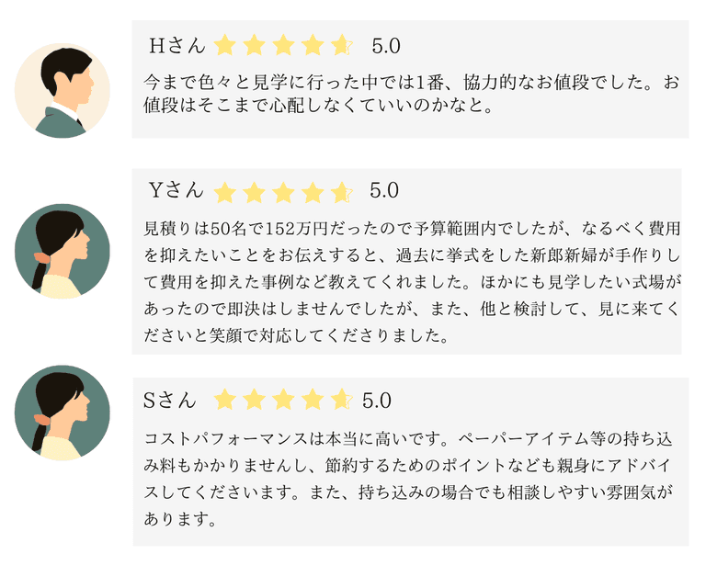The image size is (706, 588).
Task: Click the 5.0 score in Sさん's review
Action: tap(377, 400)
